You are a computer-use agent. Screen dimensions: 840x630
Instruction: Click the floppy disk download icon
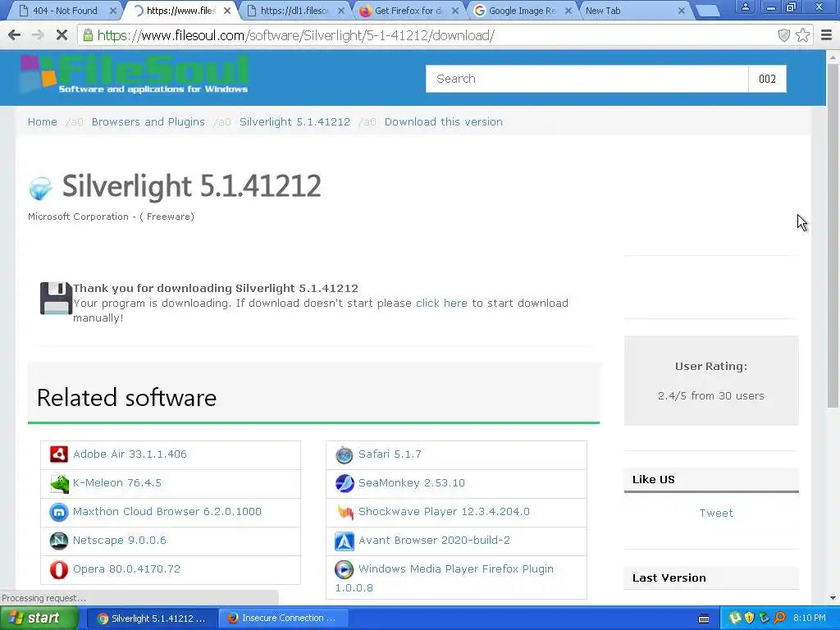(x=56, y=298)
